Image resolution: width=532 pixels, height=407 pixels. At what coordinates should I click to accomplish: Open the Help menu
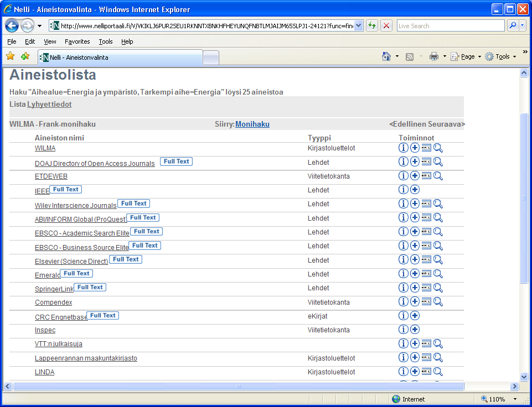[127, 41]
